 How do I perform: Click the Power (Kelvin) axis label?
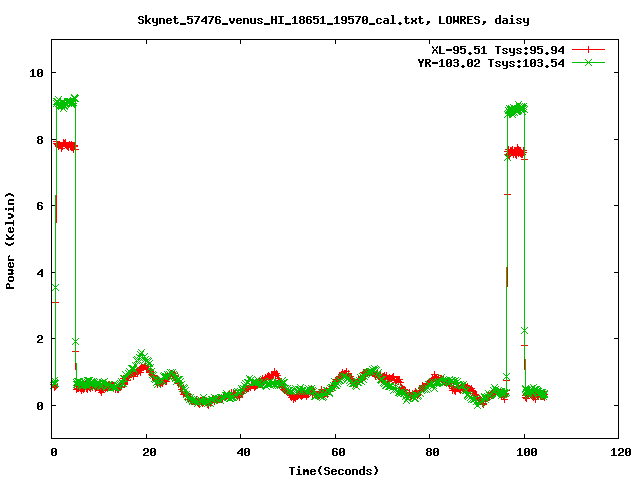point(10,241)
